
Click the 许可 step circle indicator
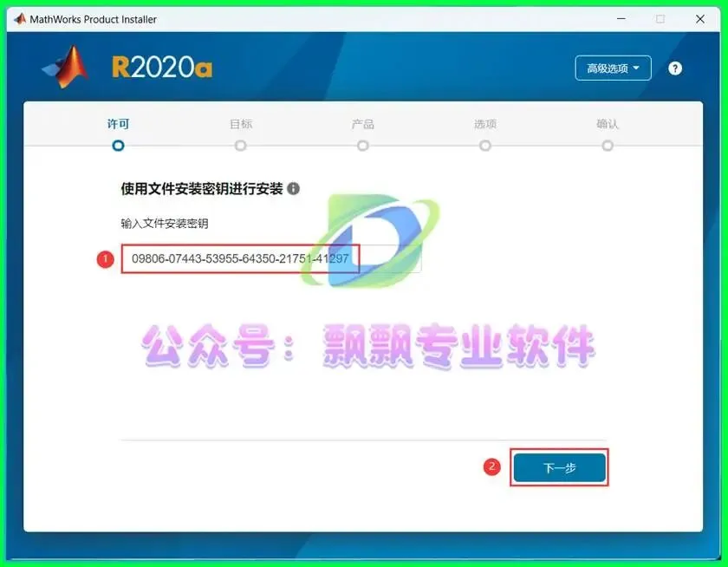(x=119, y=146)
